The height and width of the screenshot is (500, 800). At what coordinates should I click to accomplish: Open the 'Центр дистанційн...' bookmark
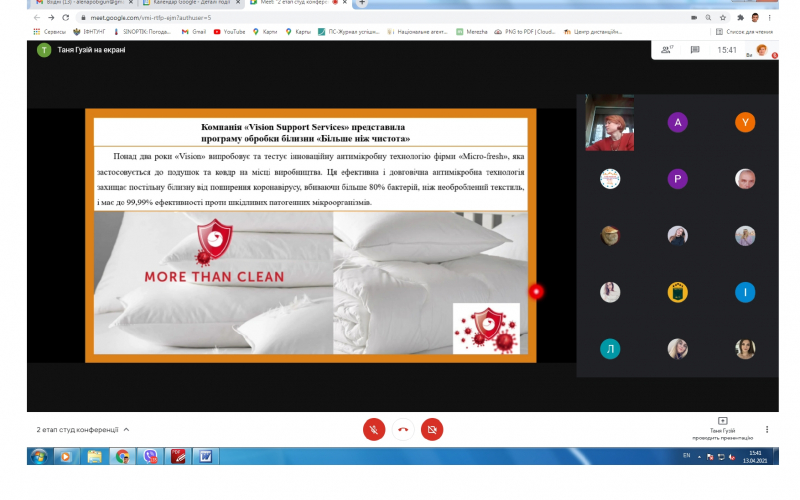[x=593, y=32]
